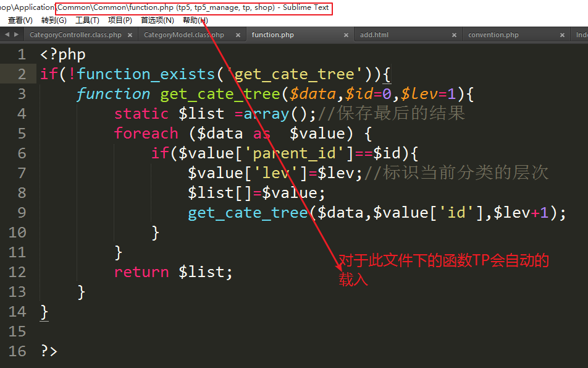Close the add.html tab

[454, 35]
